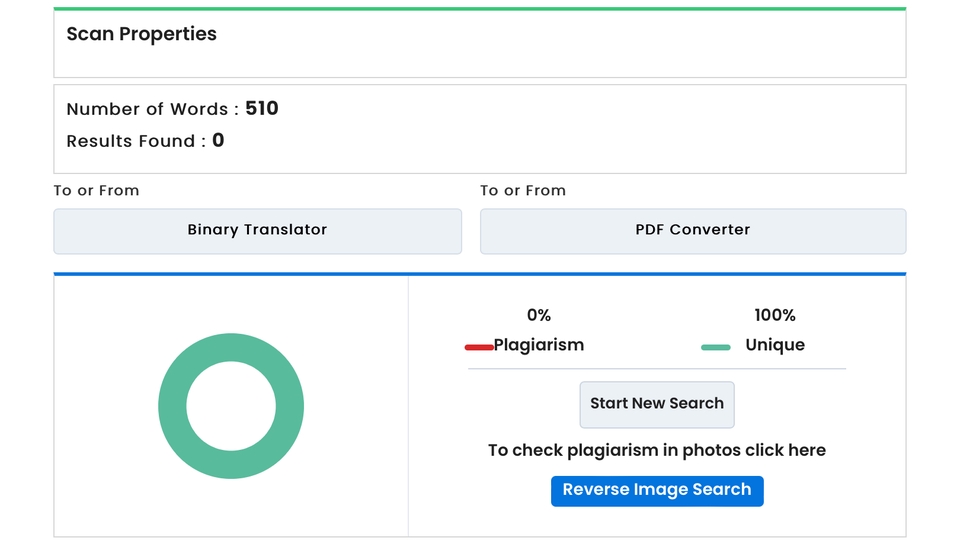Open the PDF Converter tool

click(x=692, y=230)
